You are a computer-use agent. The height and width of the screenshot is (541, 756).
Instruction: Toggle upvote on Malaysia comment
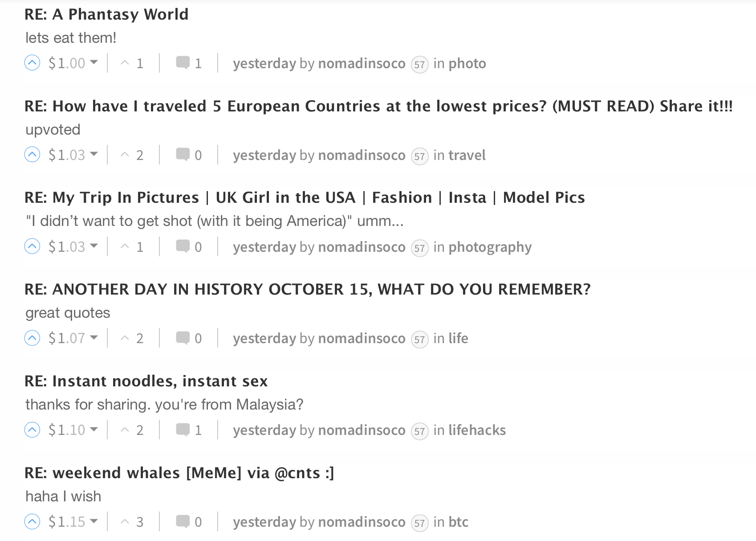32,430
